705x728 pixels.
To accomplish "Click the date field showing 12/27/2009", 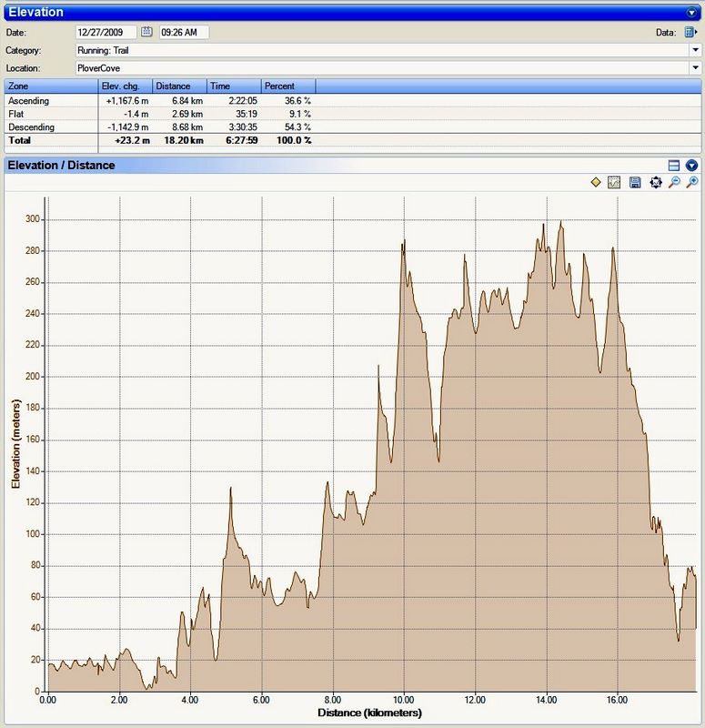I will click(x=106, y=32).
